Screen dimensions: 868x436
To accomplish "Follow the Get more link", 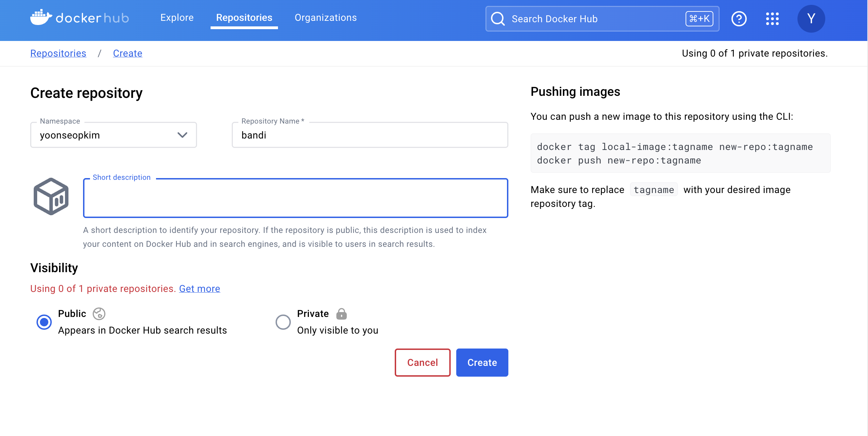I will [199, 289].
